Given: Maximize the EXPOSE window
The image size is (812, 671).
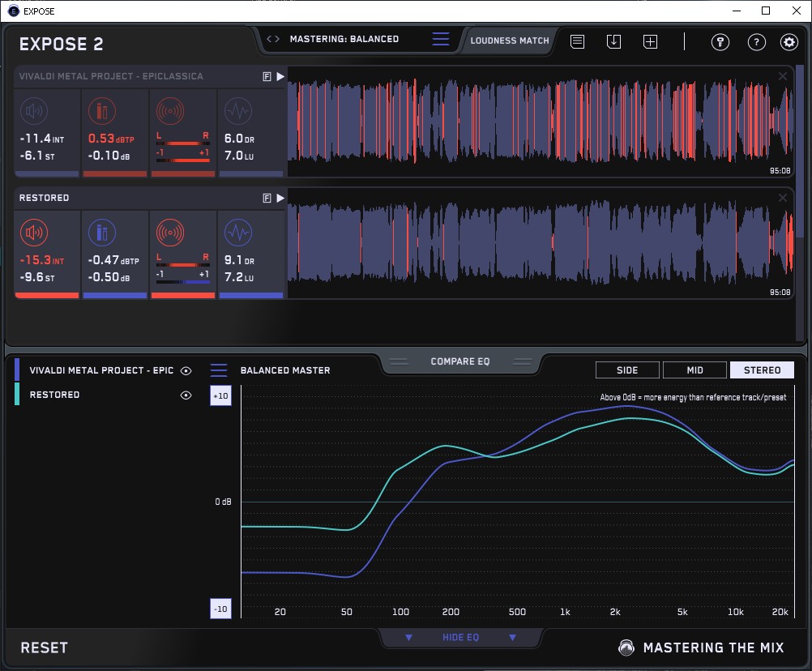Looking at the screenshot, I should point(766,11).
